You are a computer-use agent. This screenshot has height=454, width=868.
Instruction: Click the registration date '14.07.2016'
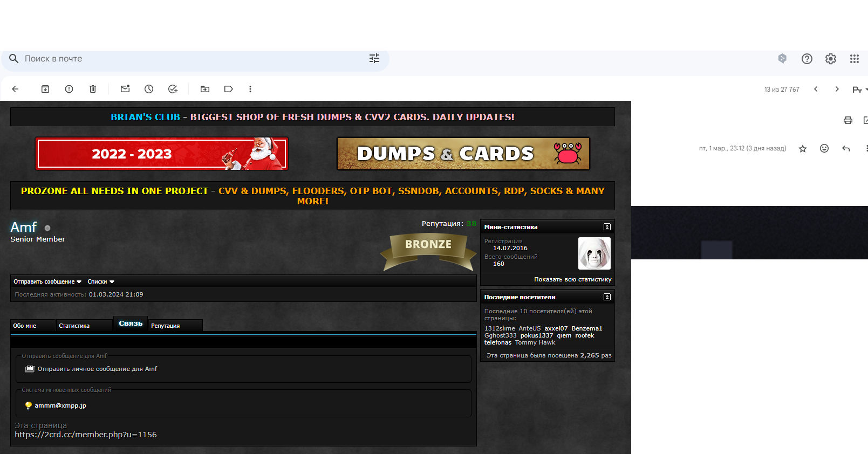pyautogui.click(x=510, y=248)
